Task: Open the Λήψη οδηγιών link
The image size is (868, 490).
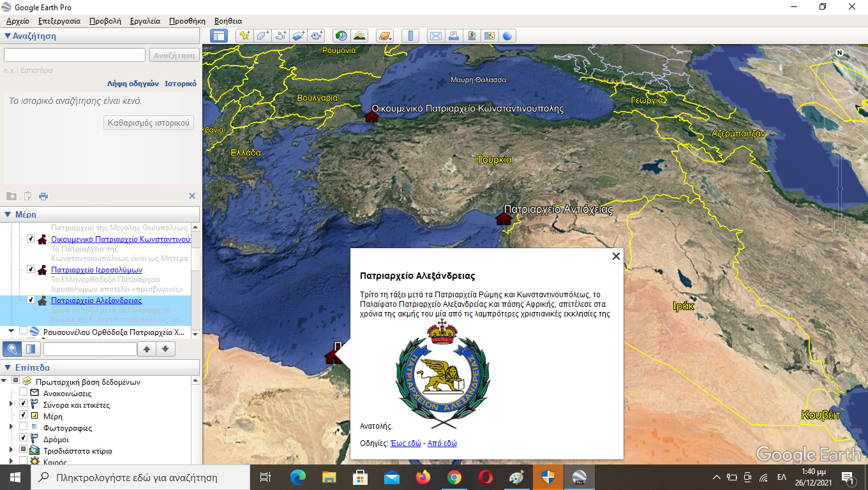Action: [133, 84]
